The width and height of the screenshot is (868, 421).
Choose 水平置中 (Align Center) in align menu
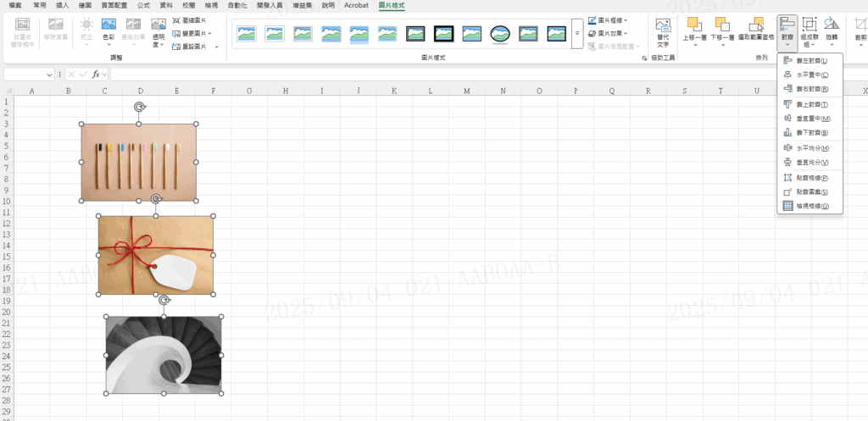point(810,75)
